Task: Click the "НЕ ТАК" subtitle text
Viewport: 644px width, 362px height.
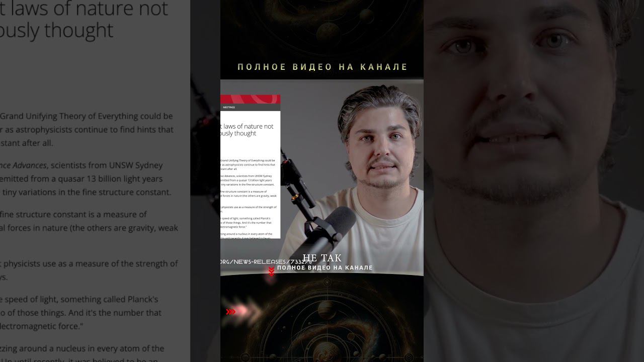Action: (x=322, y=258)
